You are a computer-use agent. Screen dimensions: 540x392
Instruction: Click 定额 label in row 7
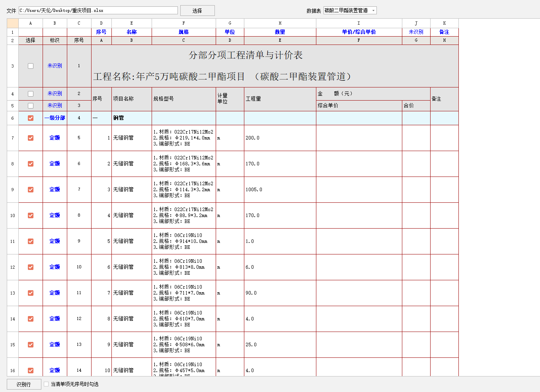[55, 138]
